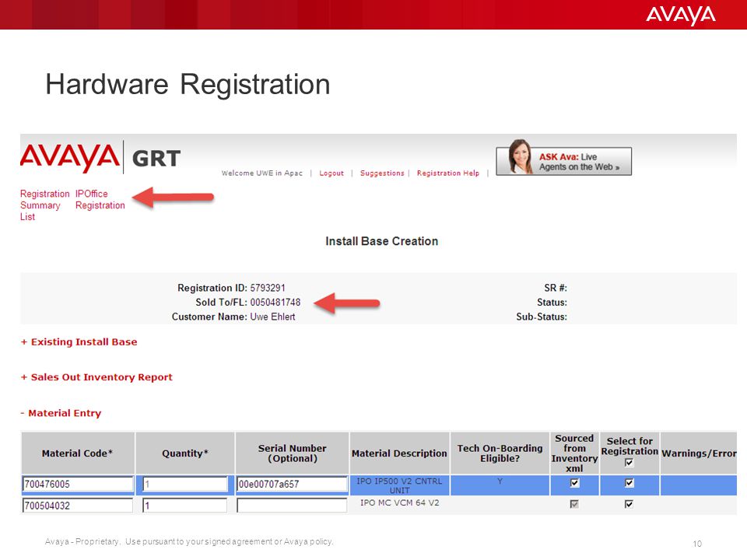Click the Registration ID value 5793291
This screenshot has width=747, height=560.
(268, 288)
